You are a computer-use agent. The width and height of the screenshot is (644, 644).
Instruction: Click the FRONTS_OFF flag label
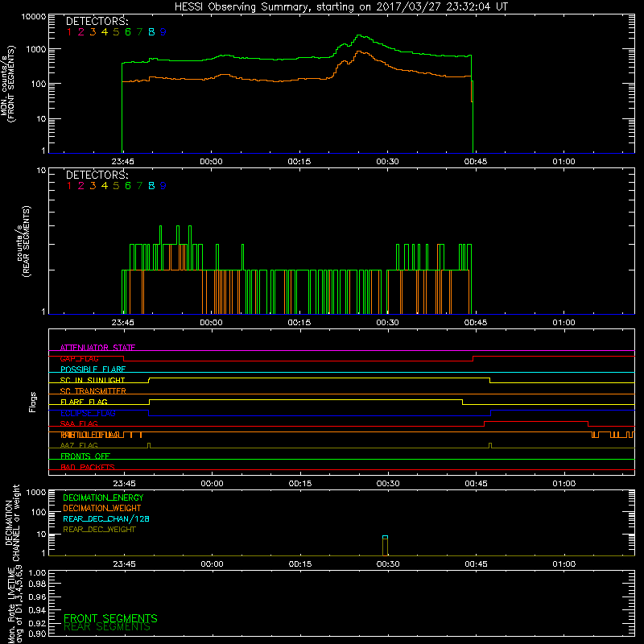click(x=85, y=456)
